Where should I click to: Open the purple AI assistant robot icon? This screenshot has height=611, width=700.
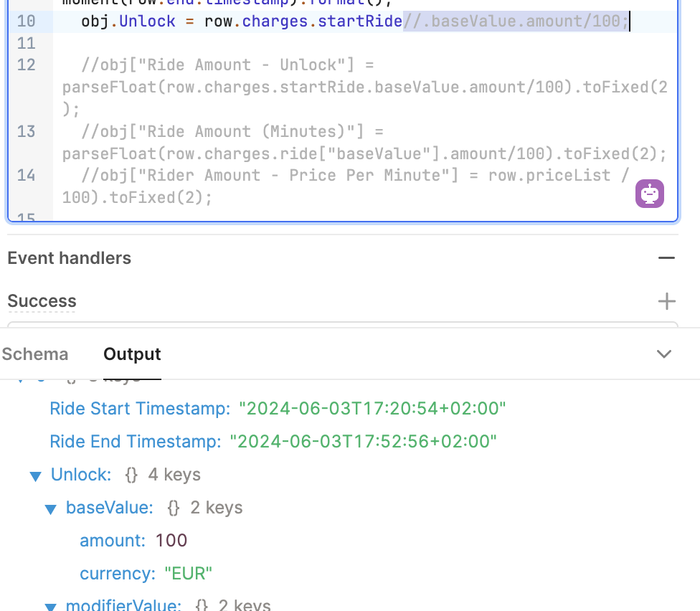[x=650, y=194]
